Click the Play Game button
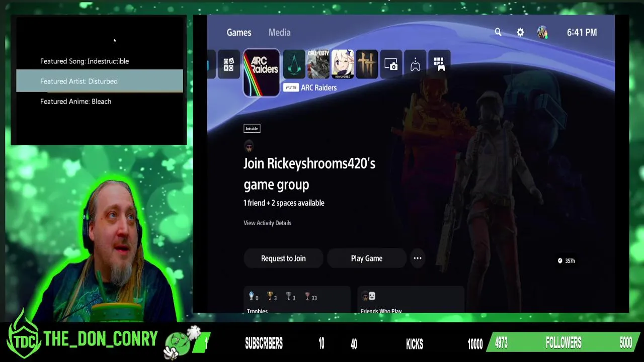This screenshot has width=644, height=362. 367,258
